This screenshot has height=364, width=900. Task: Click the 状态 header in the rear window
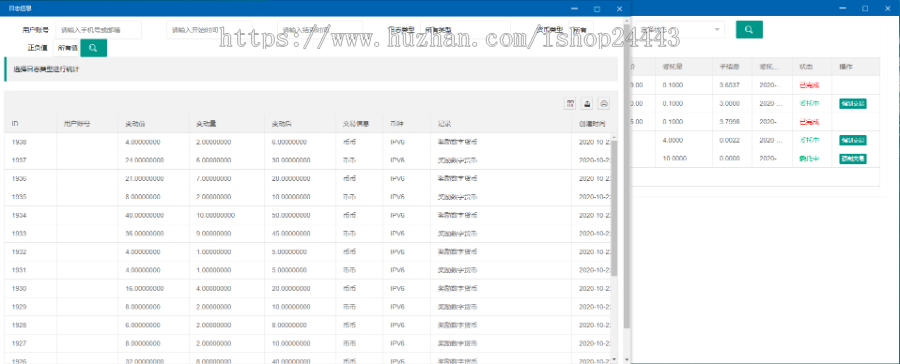[812, 67]
